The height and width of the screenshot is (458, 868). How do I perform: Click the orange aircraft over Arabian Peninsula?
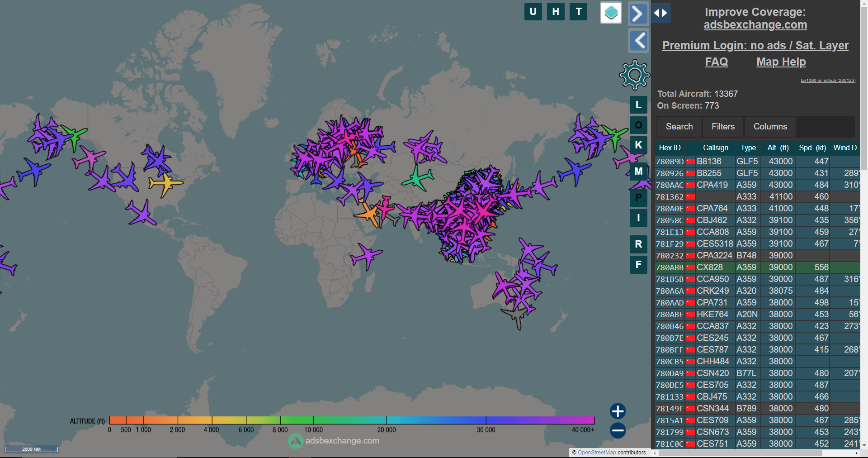[x=369, y=214]
